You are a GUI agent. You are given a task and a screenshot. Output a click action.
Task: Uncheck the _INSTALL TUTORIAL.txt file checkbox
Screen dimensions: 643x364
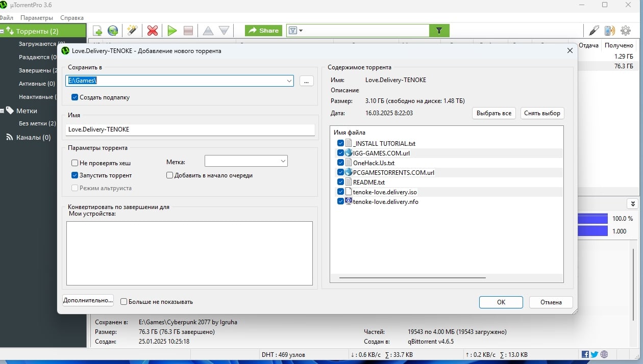coord(340,143)
